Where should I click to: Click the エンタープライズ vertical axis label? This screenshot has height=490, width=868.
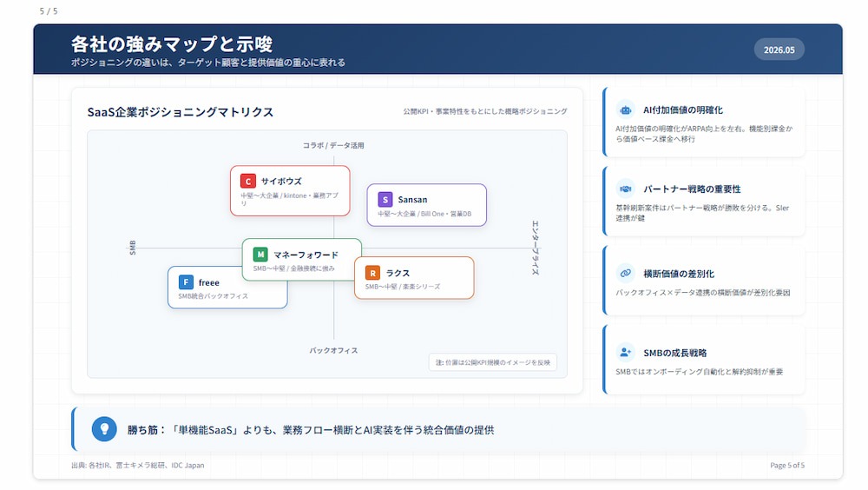click(x=536, y=248)
